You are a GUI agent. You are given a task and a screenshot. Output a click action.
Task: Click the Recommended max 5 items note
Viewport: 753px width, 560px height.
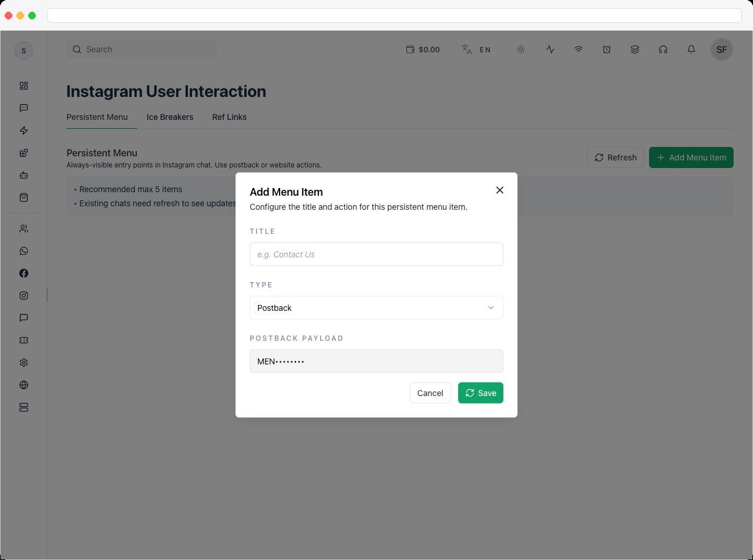[x=130, y=189]
